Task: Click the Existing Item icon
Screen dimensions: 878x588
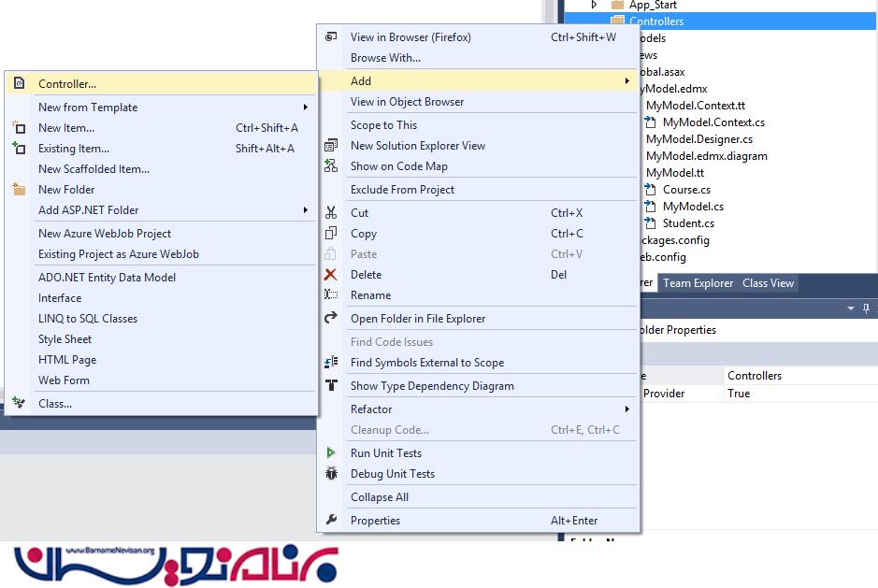Action: pos(19,149)
